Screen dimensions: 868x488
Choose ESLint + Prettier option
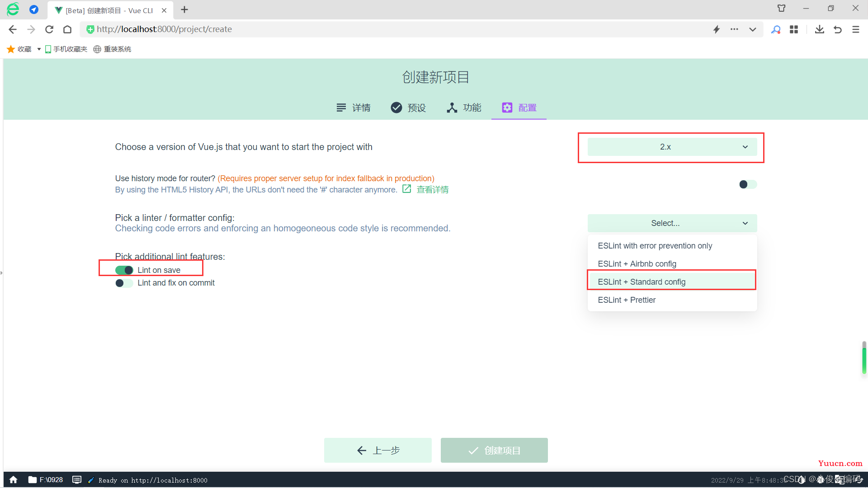672,300
